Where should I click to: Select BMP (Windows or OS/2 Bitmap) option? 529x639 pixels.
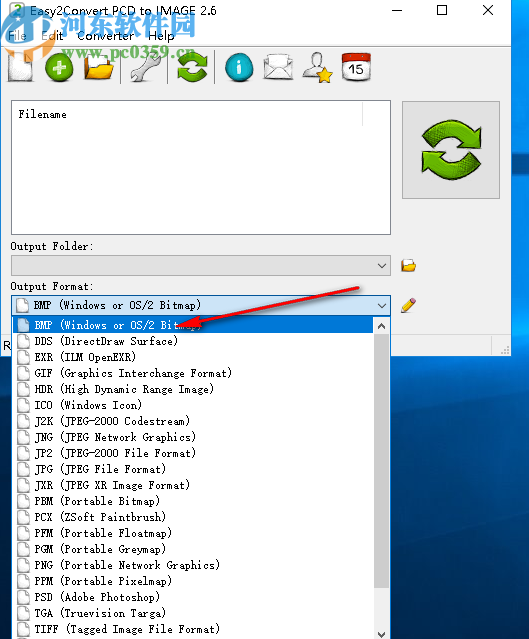193,325
